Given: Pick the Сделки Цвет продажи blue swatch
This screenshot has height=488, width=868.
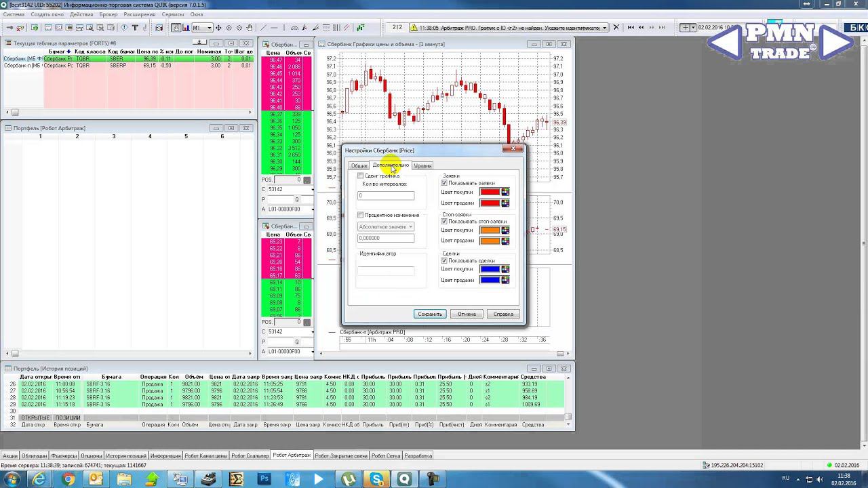Looking at the screenshot, I should [490, 280].
